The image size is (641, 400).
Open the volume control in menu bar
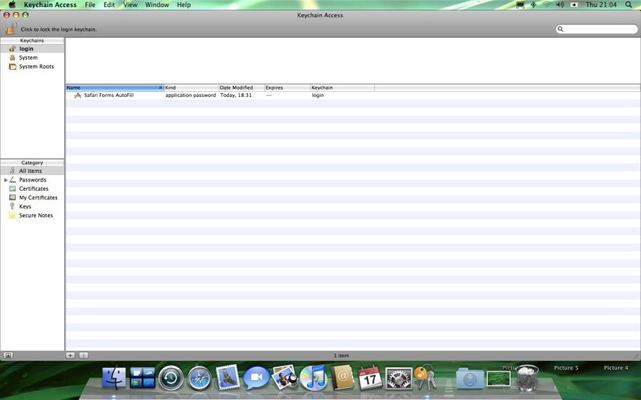[x=560, y=4]
